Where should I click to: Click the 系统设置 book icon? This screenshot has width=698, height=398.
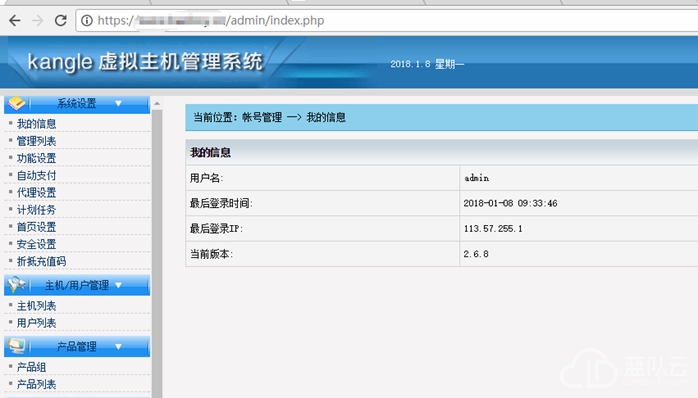point(17,104)
